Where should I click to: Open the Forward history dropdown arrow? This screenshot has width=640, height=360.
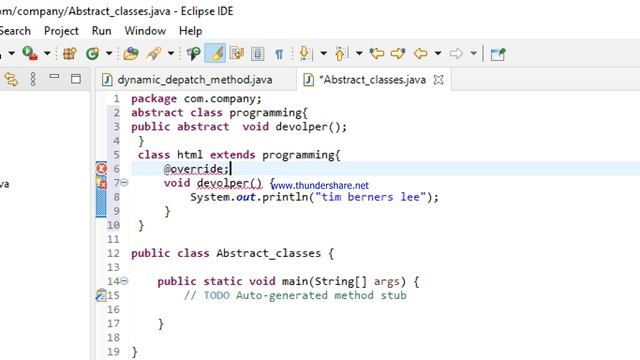pos(473,53)
